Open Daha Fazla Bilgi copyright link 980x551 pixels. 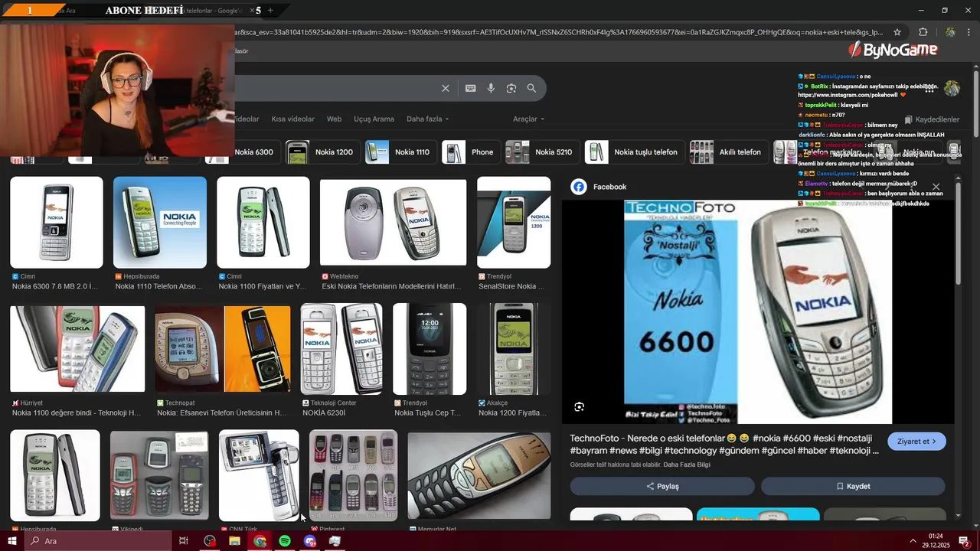687,465
